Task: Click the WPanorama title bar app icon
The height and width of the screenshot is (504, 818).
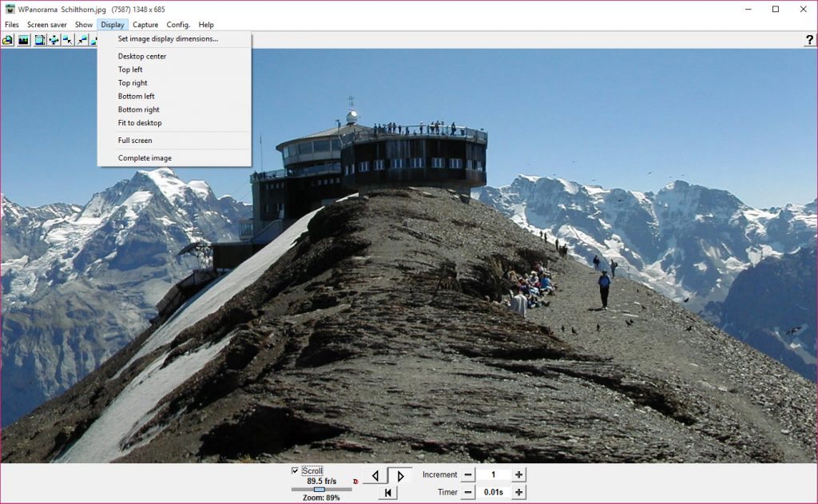Action: (10, 10)
